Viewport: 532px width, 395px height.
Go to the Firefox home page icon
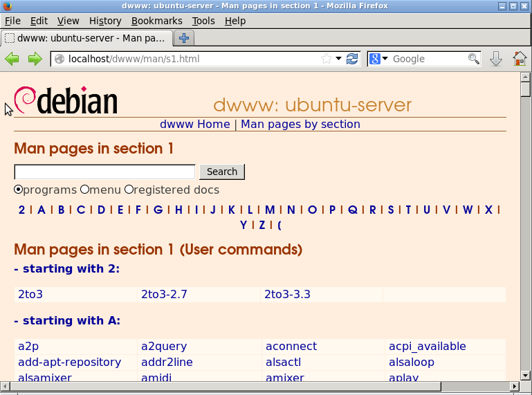pos(520,59)
